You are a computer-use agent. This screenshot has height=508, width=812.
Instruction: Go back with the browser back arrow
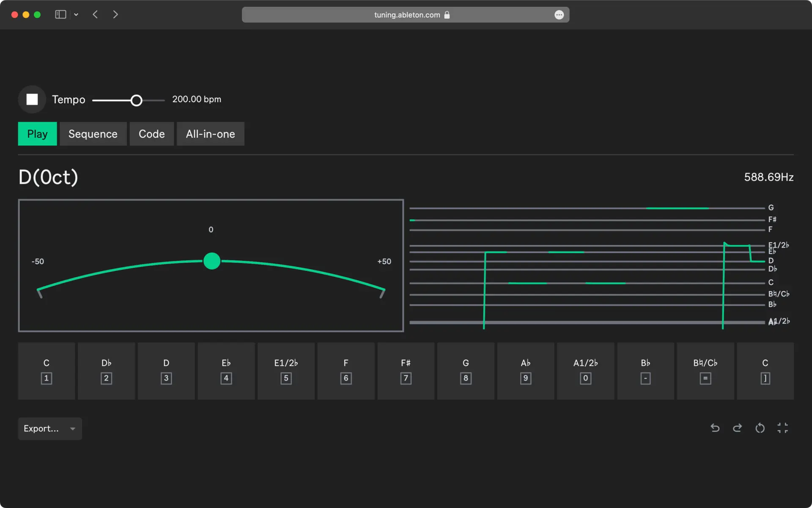[x=95, y=14]
